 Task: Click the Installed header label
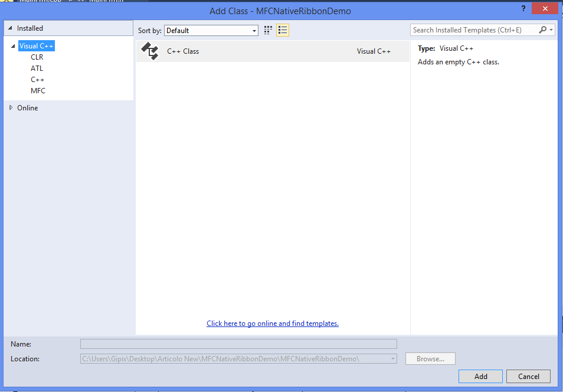point(30,28)
